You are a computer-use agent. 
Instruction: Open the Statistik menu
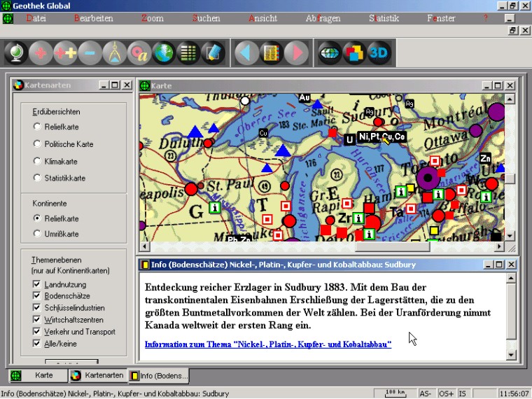tap(384, 18)
